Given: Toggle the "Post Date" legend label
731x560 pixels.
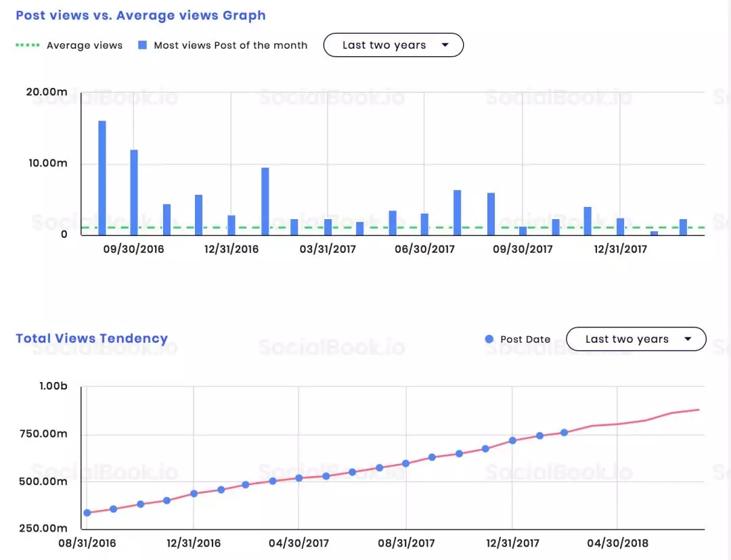Looking at the screenshot, I should pyautogui.click(x=525, y=340).
